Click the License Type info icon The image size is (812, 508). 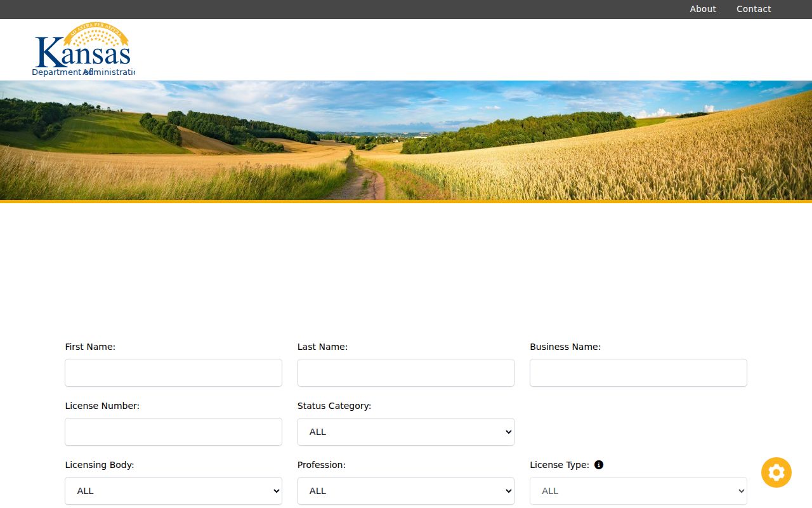[599, 465]
